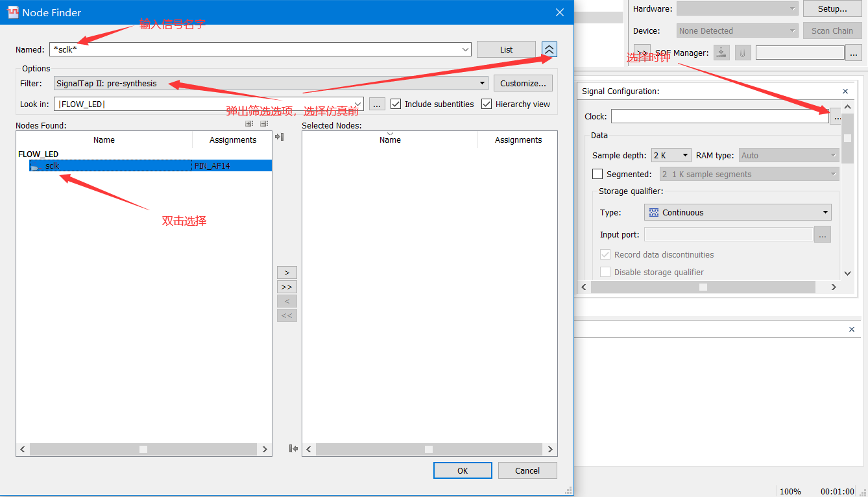Screen dimensions: 868x497
Task: Click the Name column header in Selected Nodes
Action: (390, 139)
